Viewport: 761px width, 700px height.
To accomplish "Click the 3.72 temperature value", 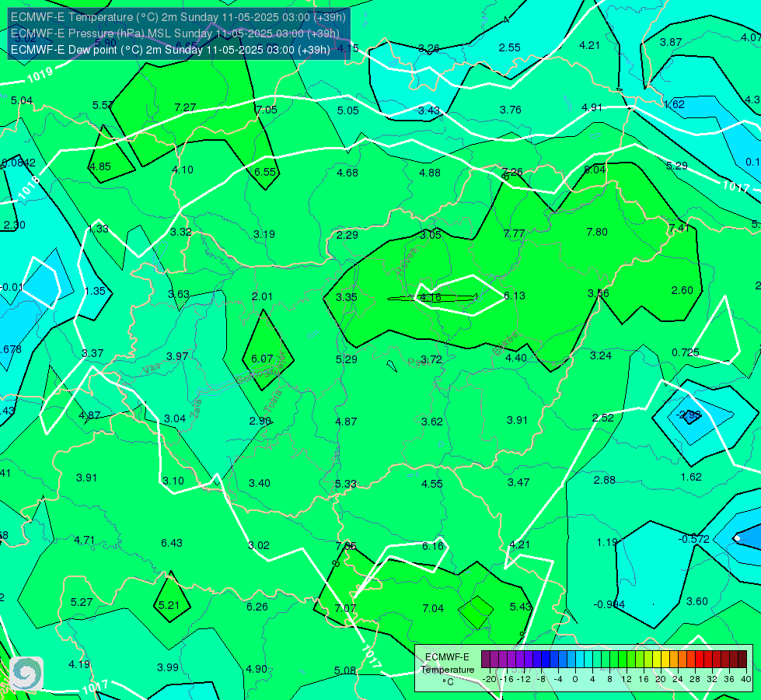I will point(431,359).
